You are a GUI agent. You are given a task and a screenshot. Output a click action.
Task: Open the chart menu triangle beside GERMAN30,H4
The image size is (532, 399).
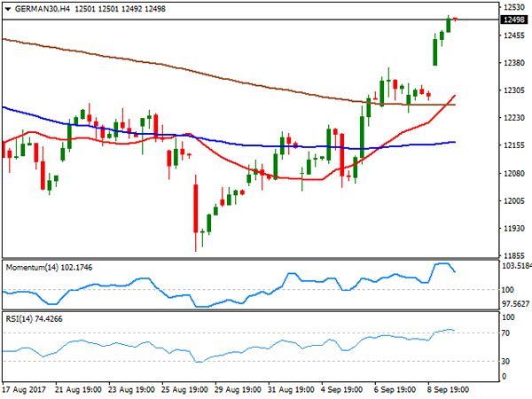(8, 9)
